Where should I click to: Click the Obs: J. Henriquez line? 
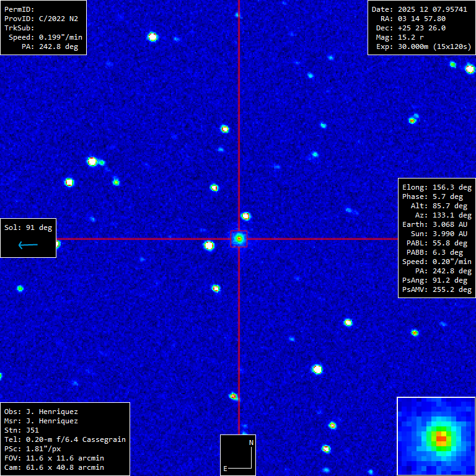click(41, 412)
